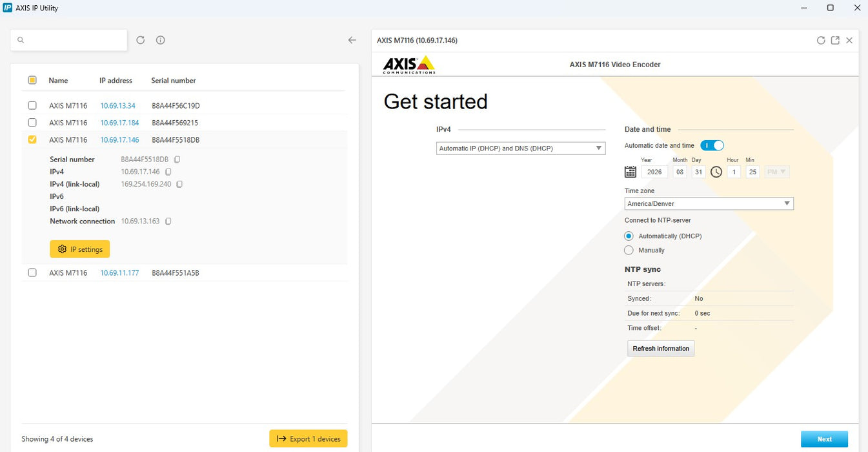Click the Hour field
This screenshot has height=452, width=868.
[x=733, y=172]
